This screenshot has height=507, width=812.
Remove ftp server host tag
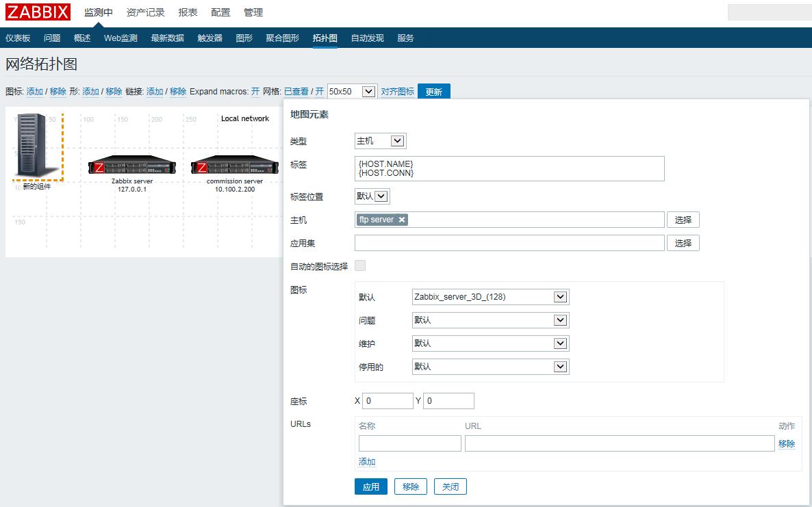click(x=402, y=220)
